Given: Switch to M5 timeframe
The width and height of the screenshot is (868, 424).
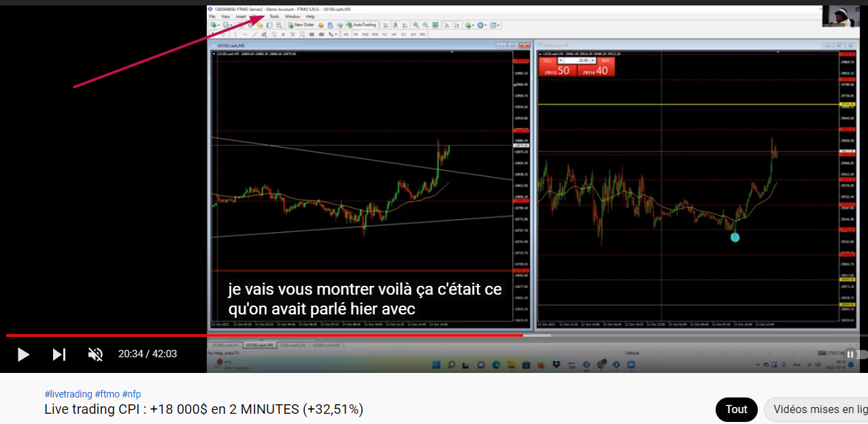Looking at the screenshot, I should (356, 34).
